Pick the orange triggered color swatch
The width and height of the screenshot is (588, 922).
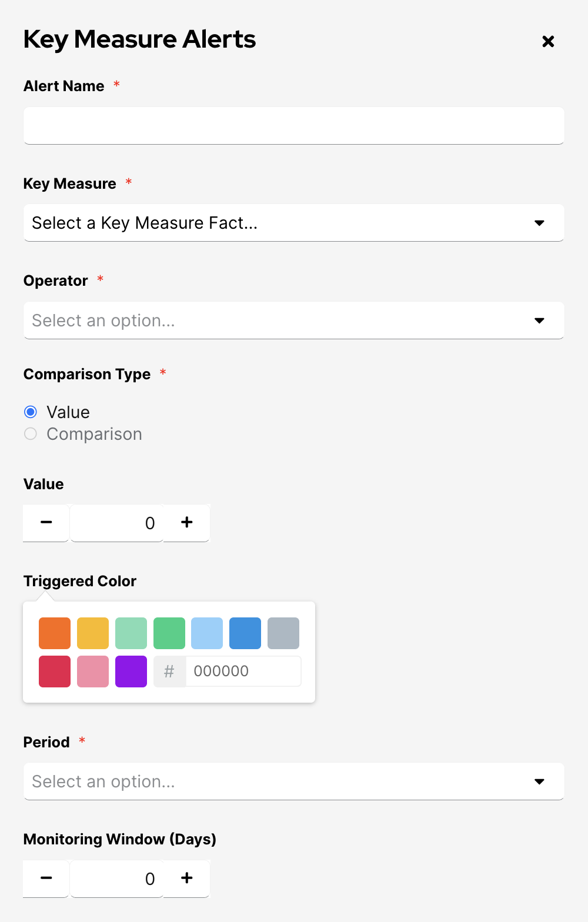(55, 633)
